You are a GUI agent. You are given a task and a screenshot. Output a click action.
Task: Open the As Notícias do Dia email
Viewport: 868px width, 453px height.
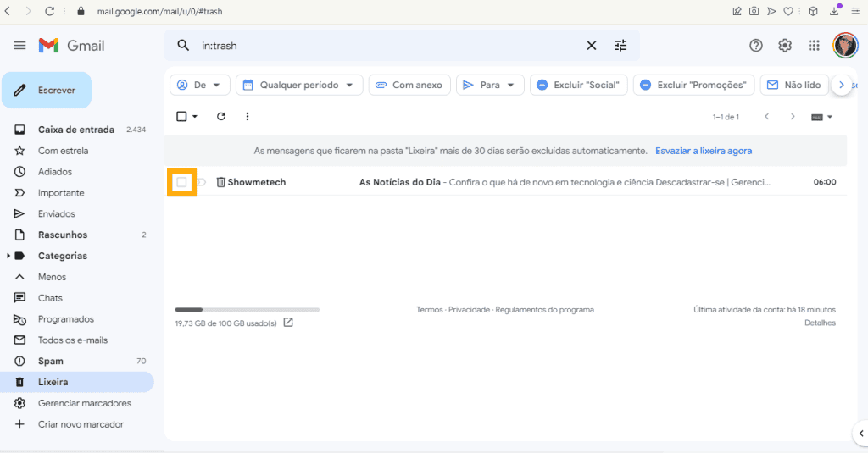coord(506,182)
